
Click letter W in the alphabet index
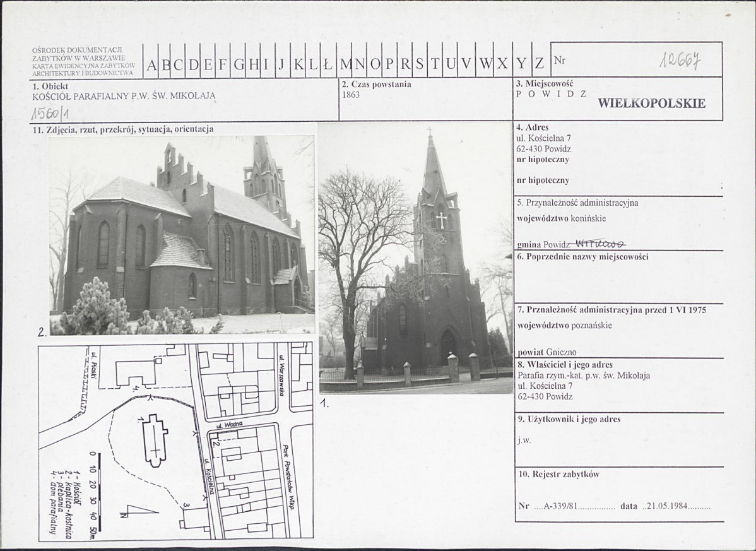pyautogui.click(x=487, y=64)
